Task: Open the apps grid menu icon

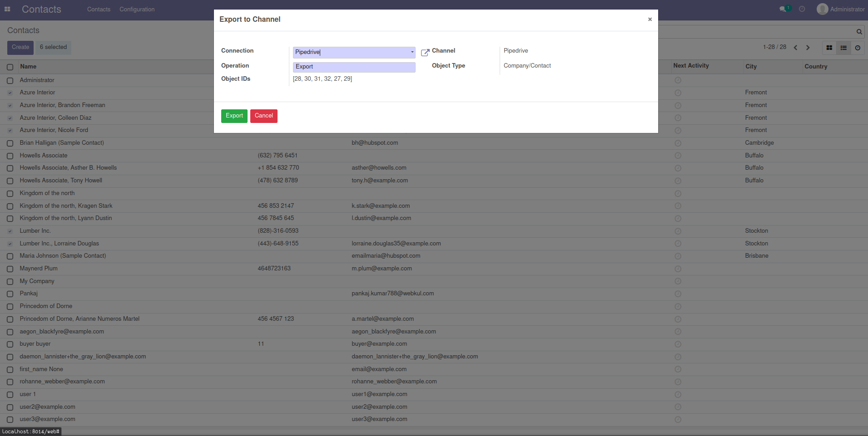Action: tap(7, 9)
